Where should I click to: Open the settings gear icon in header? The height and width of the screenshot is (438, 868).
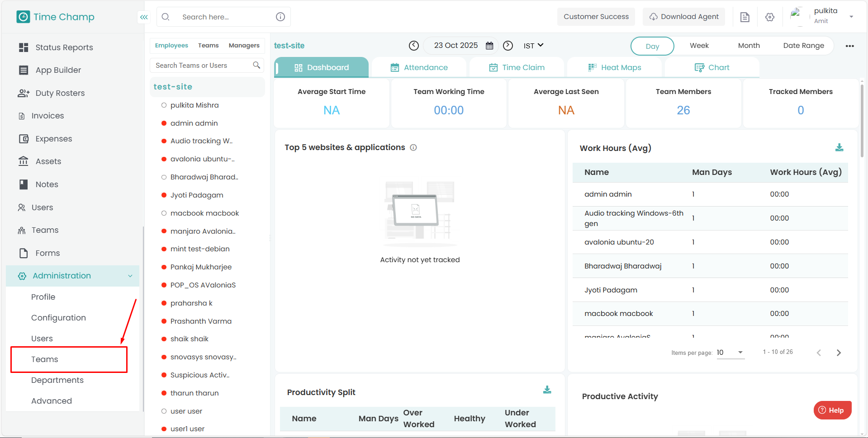pos(769,17)
